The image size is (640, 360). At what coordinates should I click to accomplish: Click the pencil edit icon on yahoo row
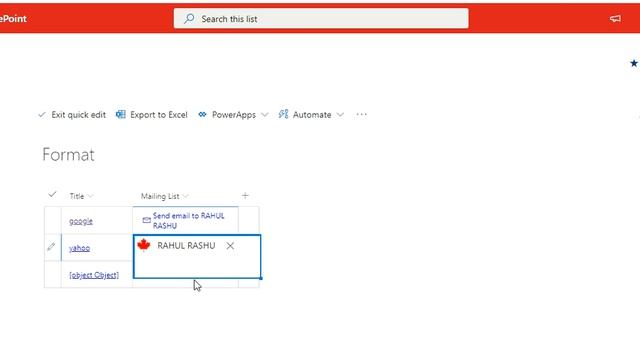pyautogui.click(x=51, y=247)
